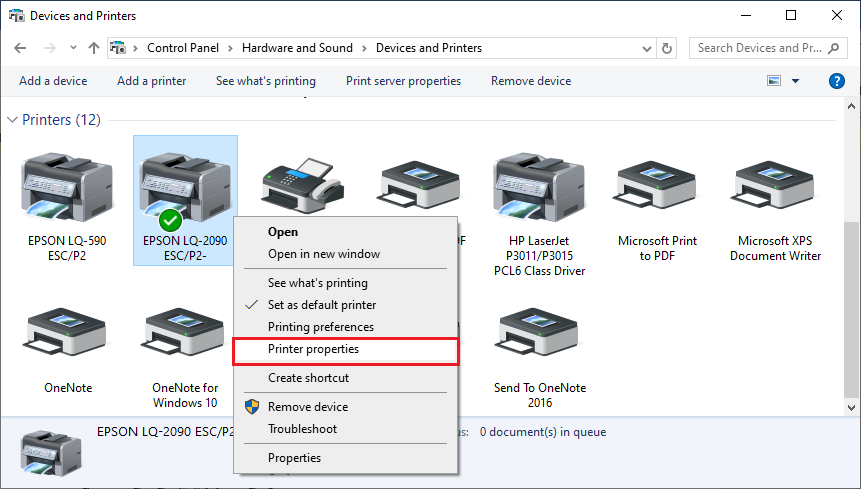Click Hardware and Sound breadcrumb
The image size is (861, 489).
tap(297, 48)
